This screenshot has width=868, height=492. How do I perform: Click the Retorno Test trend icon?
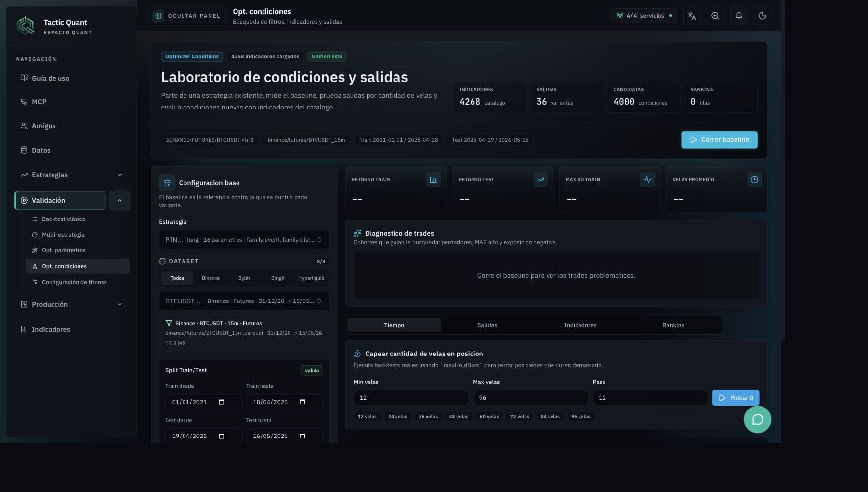tap(540, 180)
